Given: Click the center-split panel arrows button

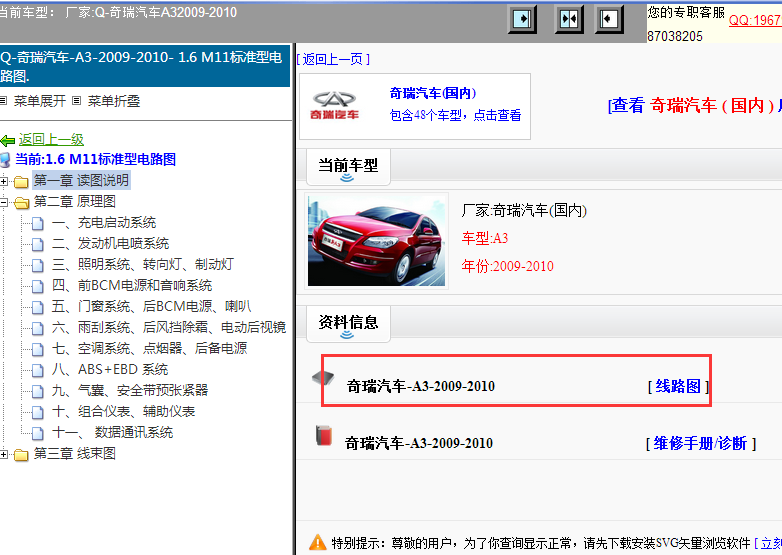Looking at the screenshot, I should [x=569, y=19].
